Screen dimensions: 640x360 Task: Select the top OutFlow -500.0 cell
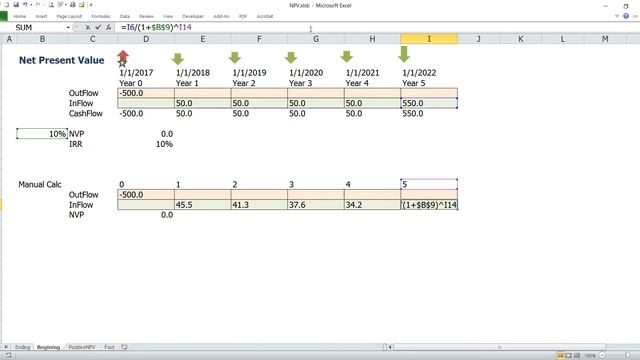tap(146, 93)
